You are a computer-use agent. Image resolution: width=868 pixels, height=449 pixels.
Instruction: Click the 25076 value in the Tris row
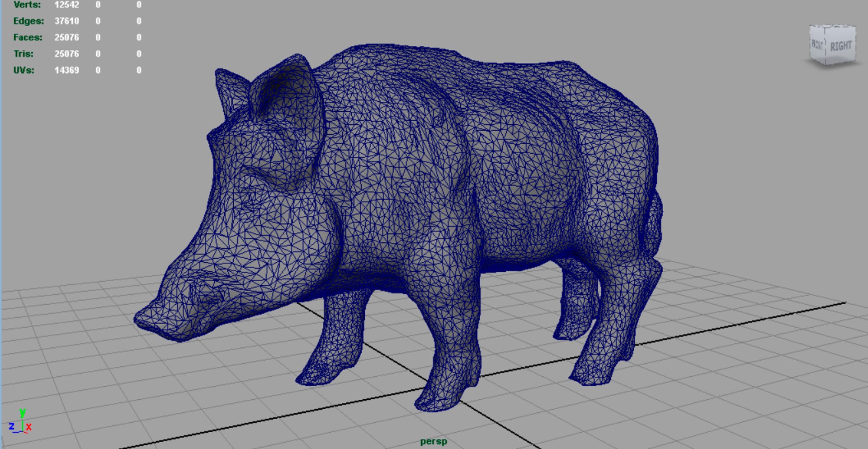coord(67,53)
